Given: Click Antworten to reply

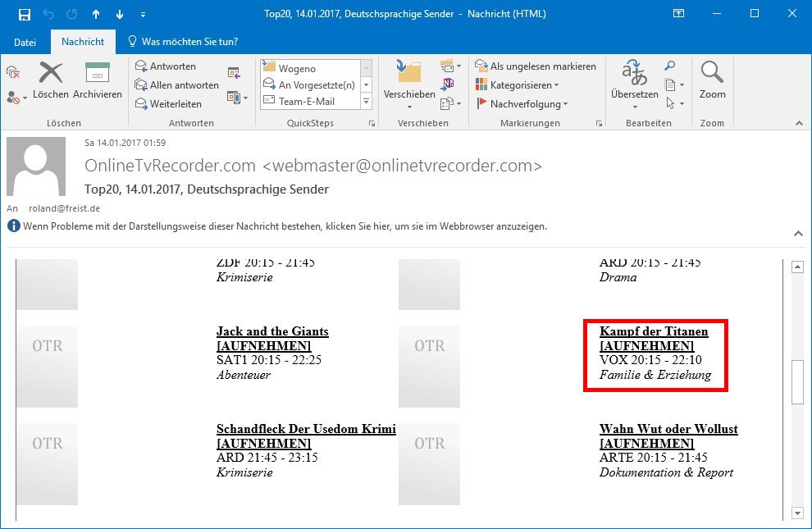Looking at the screenshot, I should tap(166, 66).
